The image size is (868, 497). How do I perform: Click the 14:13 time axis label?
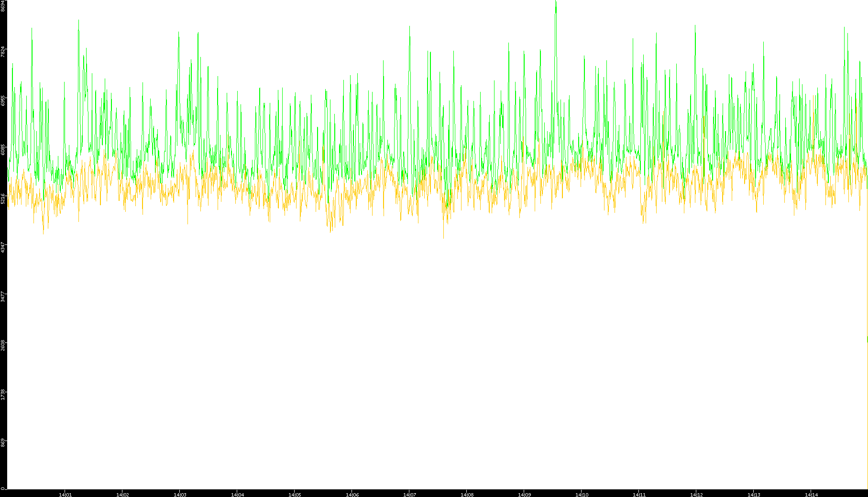pos(754,495)
